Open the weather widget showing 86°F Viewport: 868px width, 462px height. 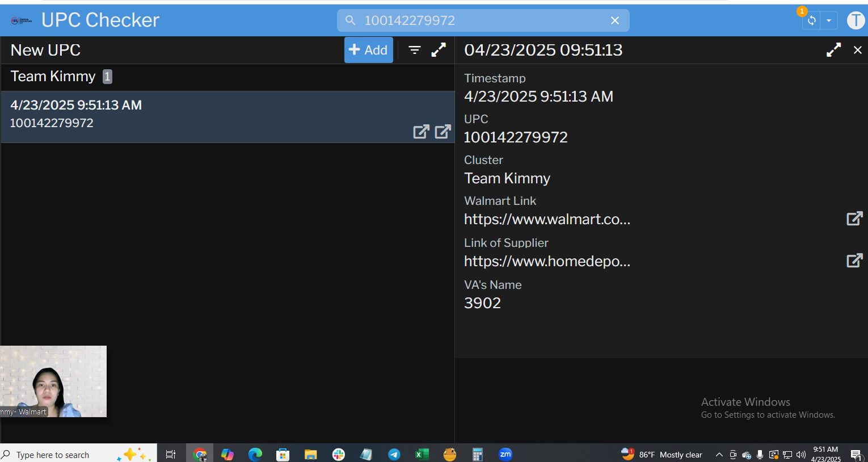click(662, 454)
